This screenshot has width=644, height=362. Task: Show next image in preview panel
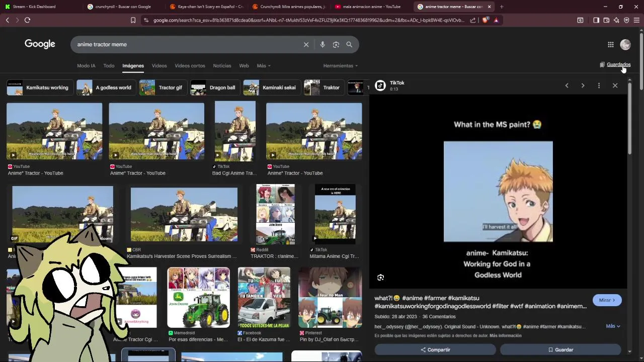click(583, 85)
